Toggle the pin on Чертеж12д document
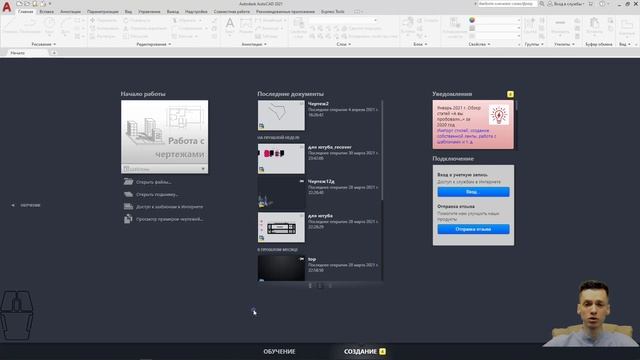This screenshot has width=640, height=360. click(x=302, y=181)
